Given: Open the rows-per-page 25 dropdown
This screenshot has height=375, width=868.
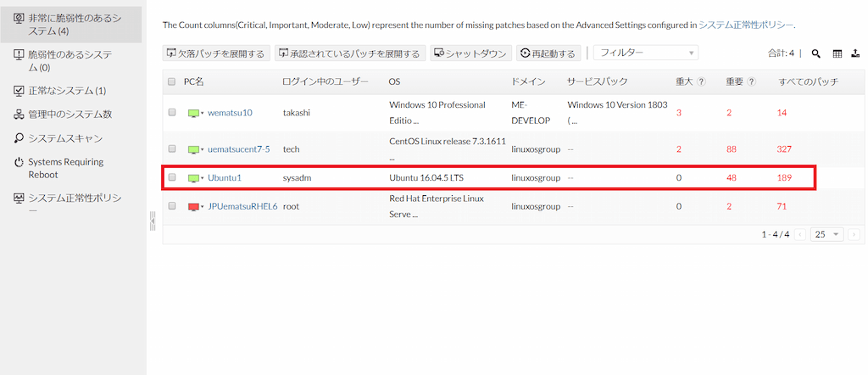Looking at the screenshot, I should pos(827,234).
